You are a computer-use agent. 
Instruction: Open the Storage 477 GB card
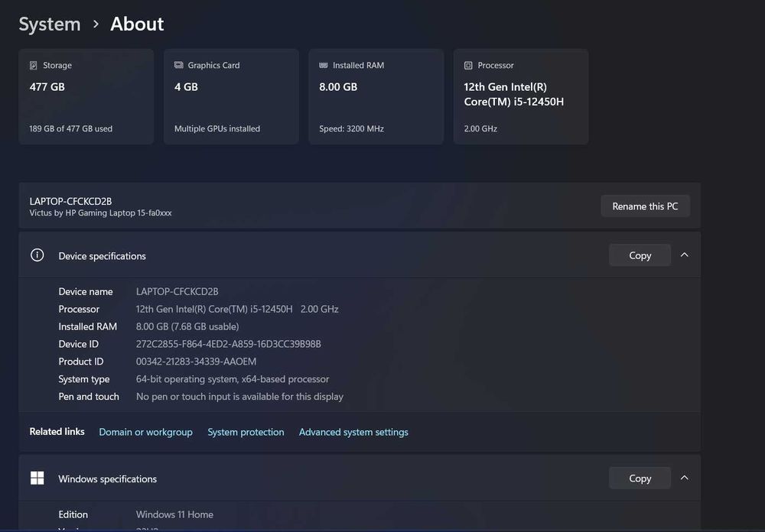pos(86,96)
